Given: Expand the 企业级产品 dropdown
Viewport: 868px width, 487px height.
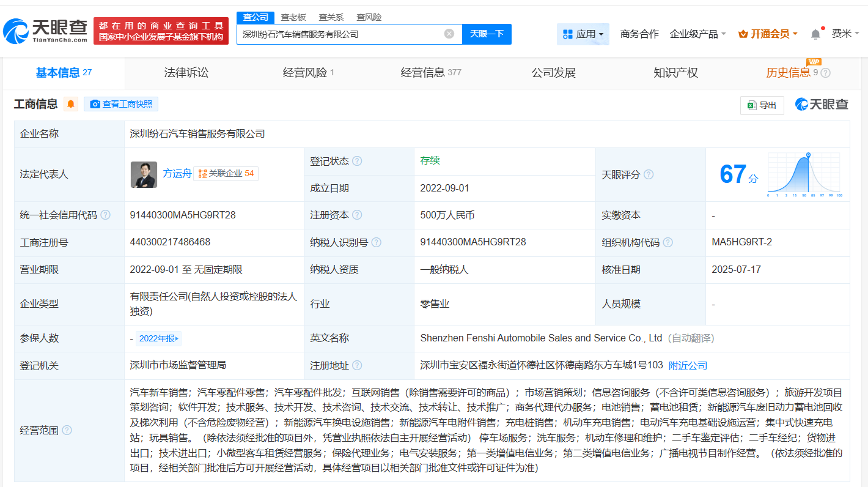Looking at the screenshot, I should 697,34.
